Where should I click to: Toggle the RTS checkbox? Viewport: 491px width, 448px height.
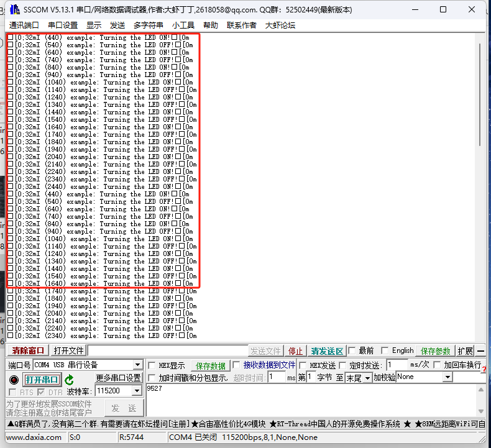coord(13,392)
